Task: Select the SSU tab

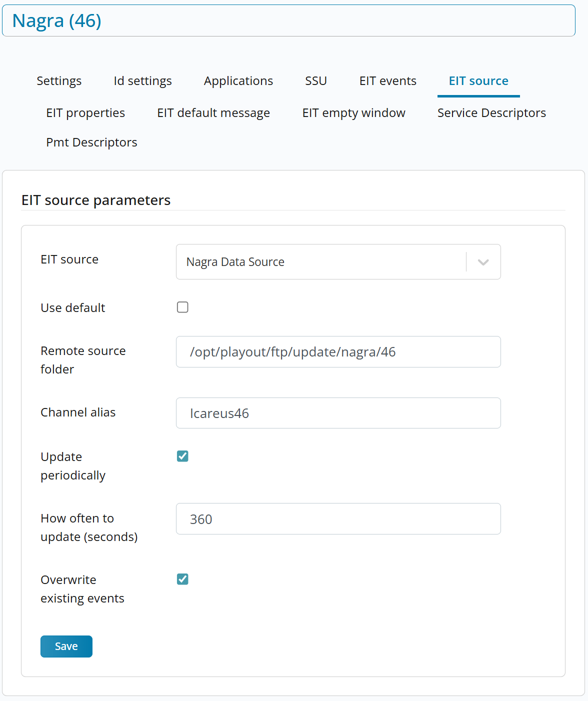Action: (316, 81)
